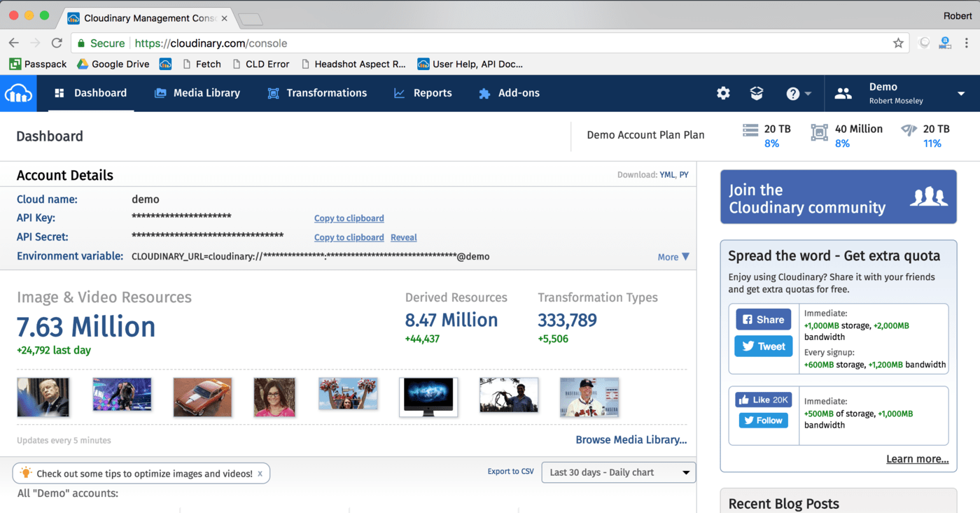The height and width of the screenshot is (513, 980).
Task: Open the man outdoors silhouette thumbnail
Action: (x=509, y=395)
